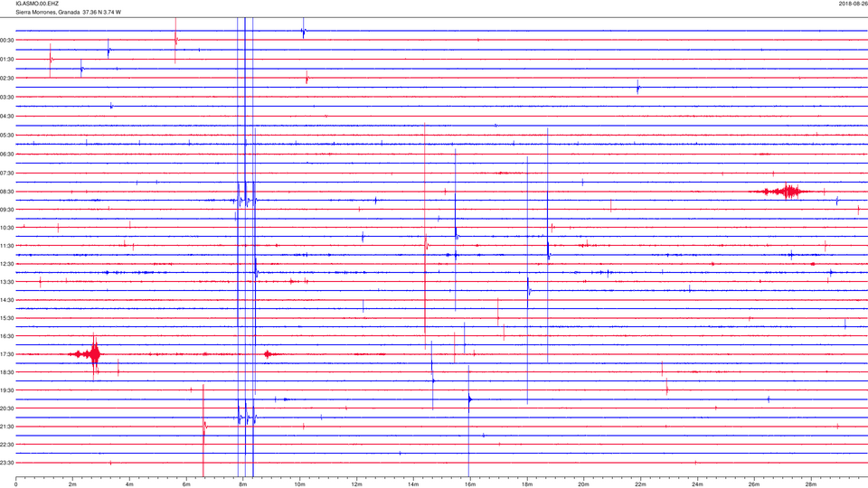Click the 24m tick label on the minute axis
Image resolution: width=868 pixels, height=488 pixels.
click(697, 484)
